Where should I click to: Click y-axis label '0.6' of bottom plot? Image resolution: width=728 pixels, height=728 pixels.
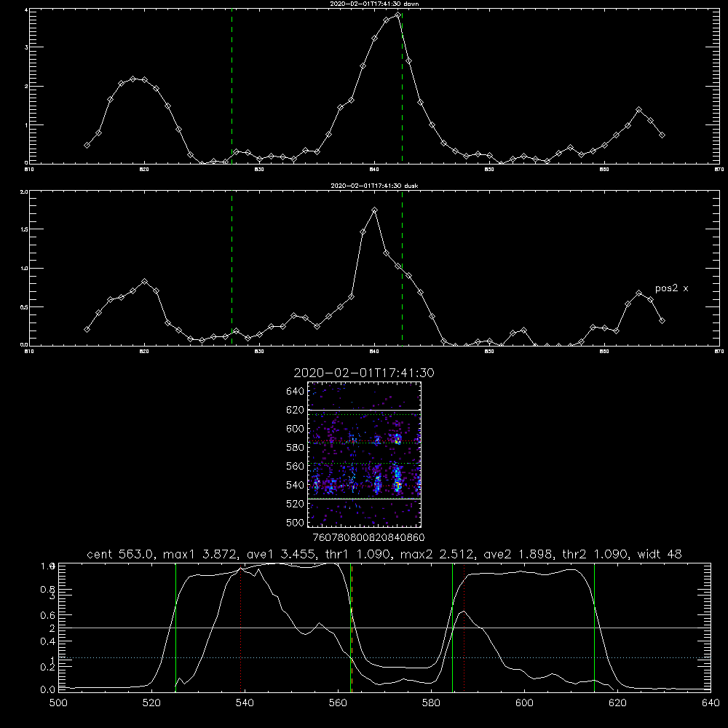pyautogui.click(x=47, y=615)
